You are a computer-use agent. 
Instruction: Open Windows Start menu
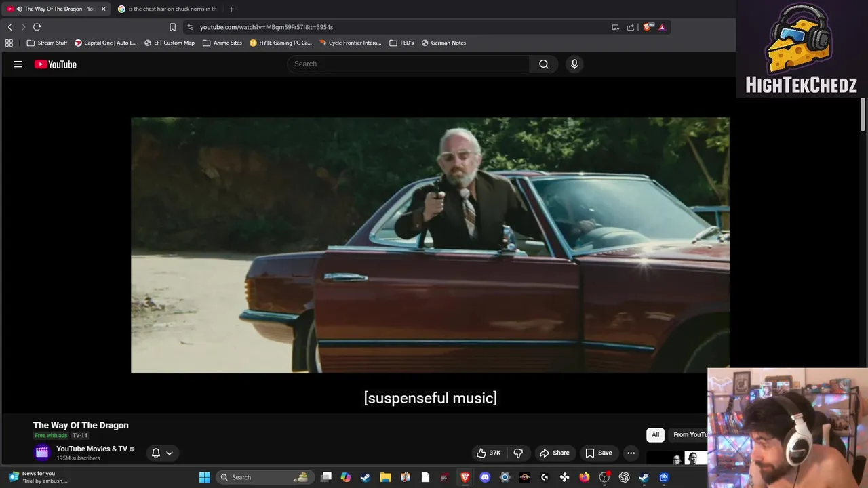click(204, 477)
